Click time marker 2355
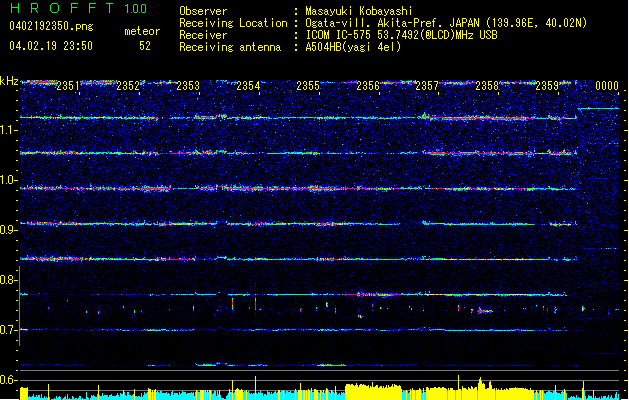The width and height of the screenshot is (629, 400). pos(308,86)
